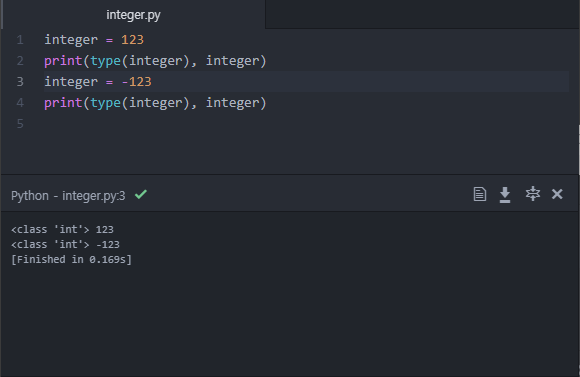The image size is (580, 377).
Task: Click output line "<class 'int'> 123"
Action: (x=62, y=229)
